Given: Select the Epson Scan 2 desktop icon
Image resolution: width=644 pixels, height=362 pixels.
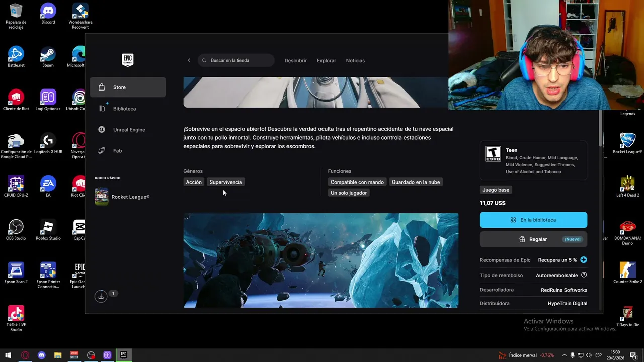Looking at the screenshot, I should pos(16,274).
